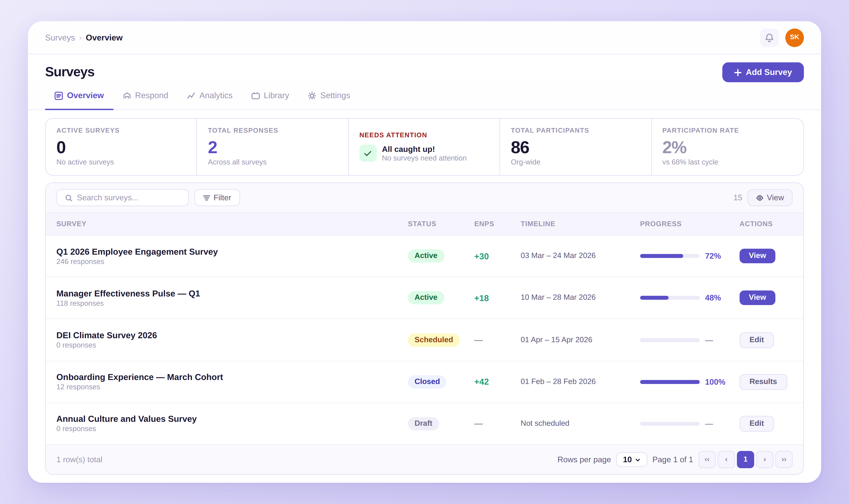Open the notification bell
Screen dimensions: 849x504
[x=769, y=38]
